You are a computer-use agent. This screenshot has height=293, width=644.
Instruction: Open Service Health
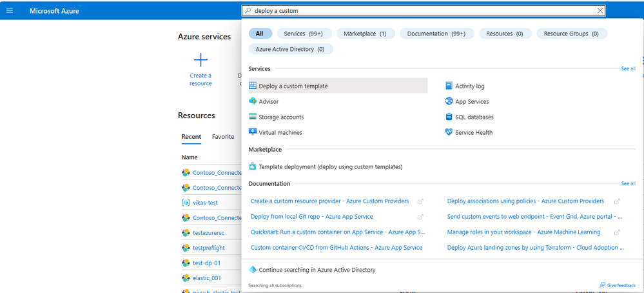click(474, 132)
